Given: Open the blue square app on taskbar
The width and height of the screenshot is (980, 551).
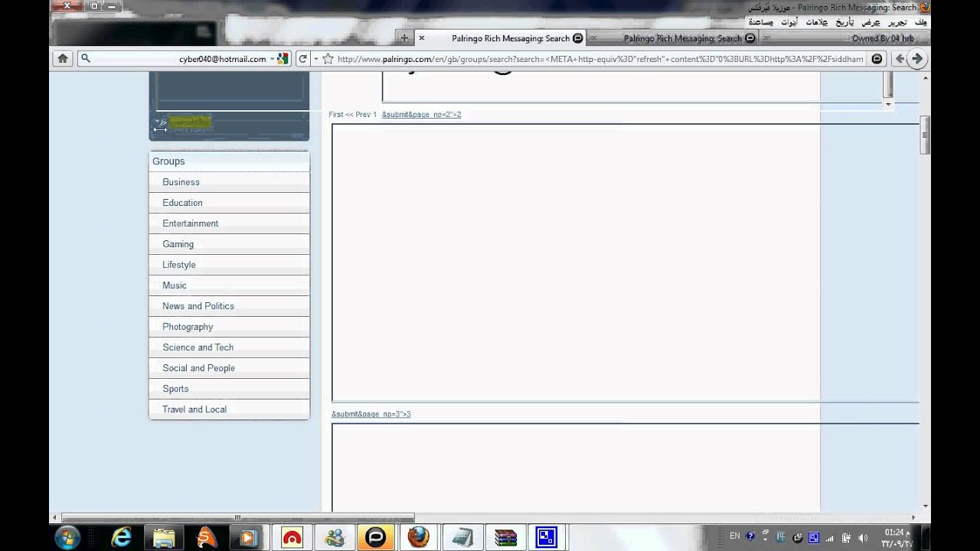Looking at the screenshot, I should 547,537.
